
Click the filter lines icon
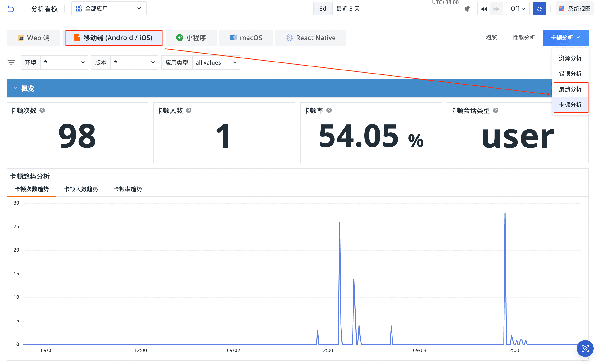[x=11, y=62]
